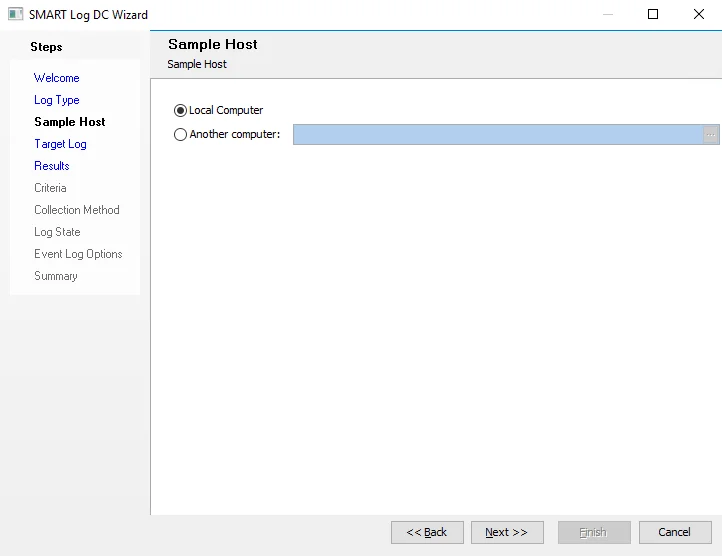The height and width of the screenshot is (556, 722).
Task: Click the bold Sample Host page title
Action: coord(213,44)
